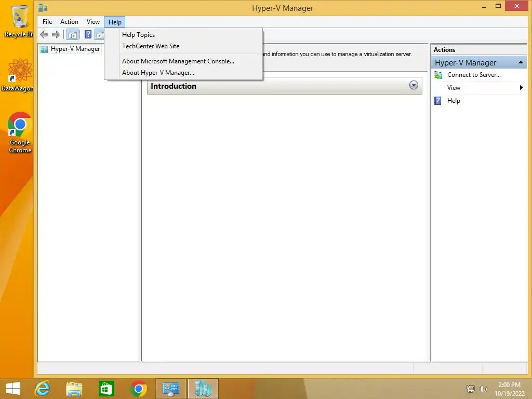
Task: Select the DataWagon desktop shortcut
Action: (x=18, y=75)
